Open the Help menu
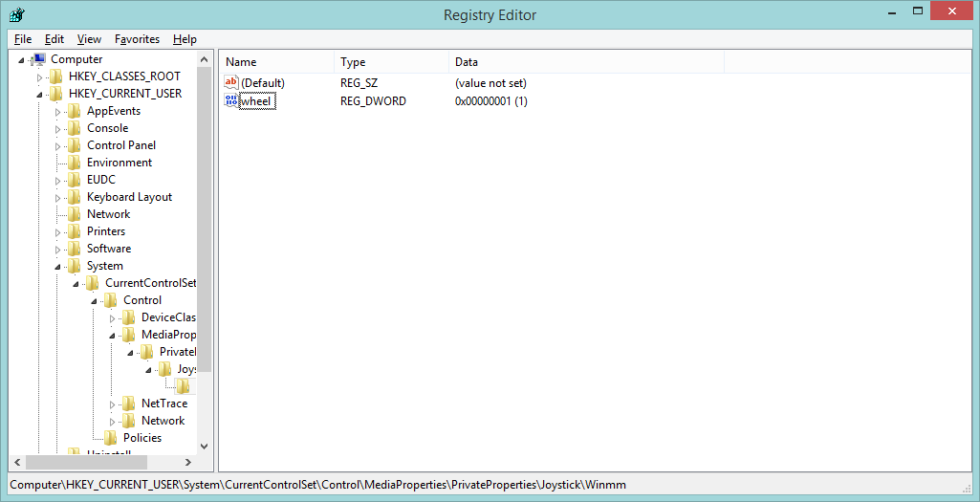Image resolution: width=980 pixels, height=502 pixels. [x=185, y=39]
